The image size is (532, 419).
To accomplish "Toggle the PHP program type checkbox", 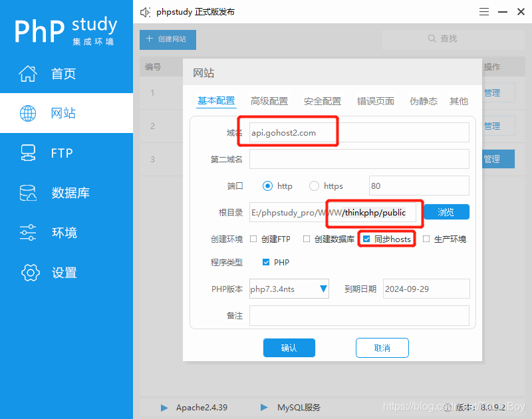I will pyautogui.click(x=266, y=262).
